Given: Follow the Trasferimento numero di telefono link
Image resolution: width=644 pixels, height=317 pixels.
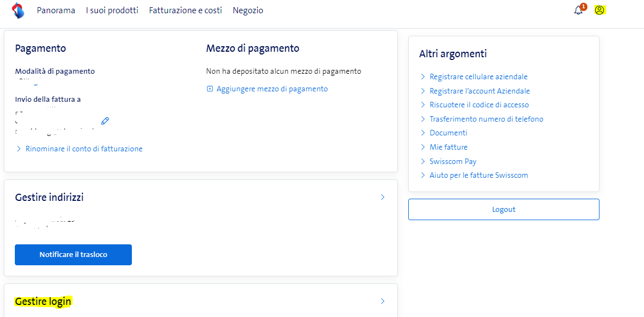Looking at the screenshot, I should pyautogui.click(x=486, y=119).
